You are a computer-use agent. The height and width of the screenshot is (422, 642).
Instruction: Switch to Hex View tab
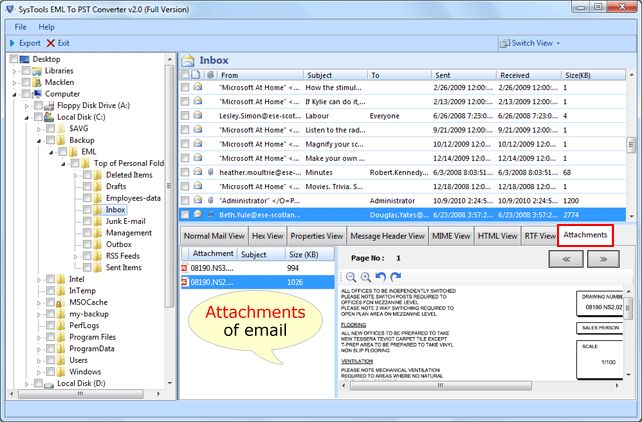267,236
